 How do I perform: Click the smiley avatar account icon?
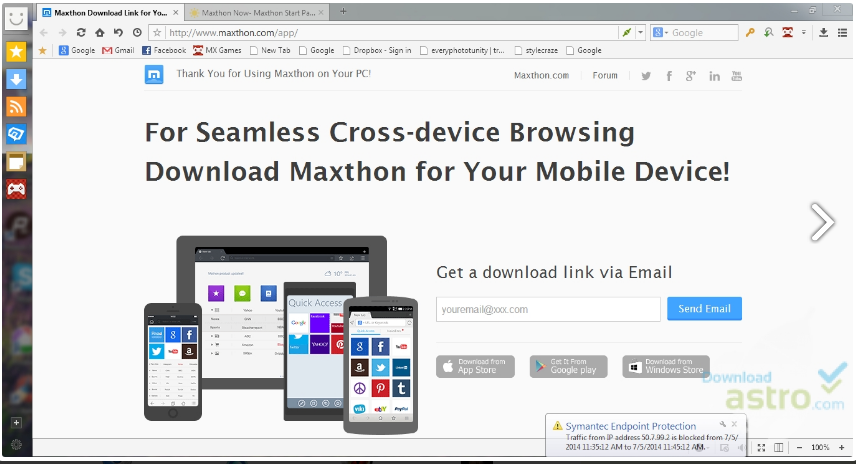point(16,18)
